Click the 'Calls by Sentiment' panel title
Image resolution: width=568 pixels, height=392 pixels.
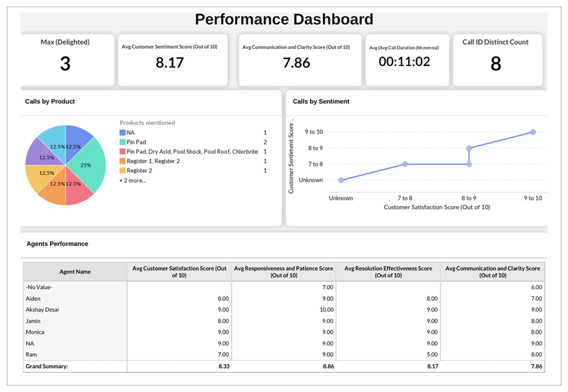(321, 101)
